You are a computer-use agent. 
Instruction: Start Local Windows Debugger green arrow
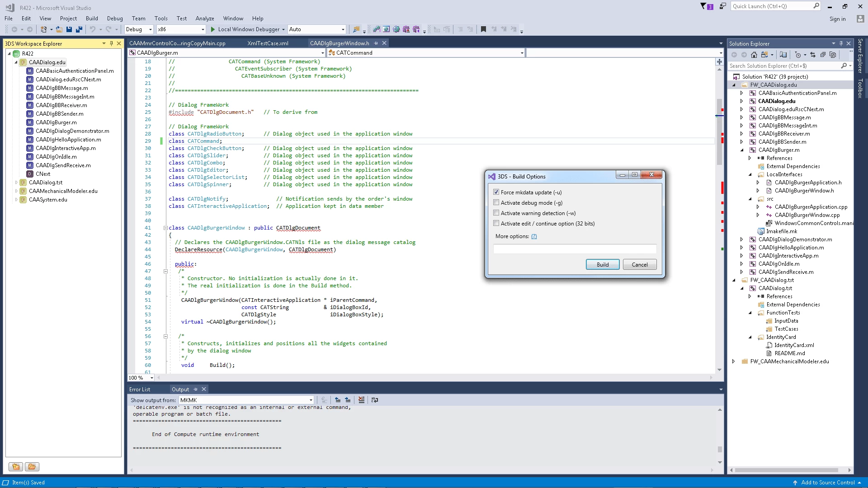(213, 29)
